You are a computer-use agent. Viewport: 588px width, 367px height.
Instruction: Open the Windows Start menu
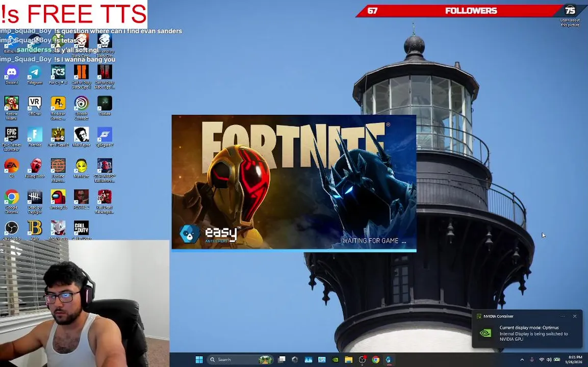click(x=199, y=359)
